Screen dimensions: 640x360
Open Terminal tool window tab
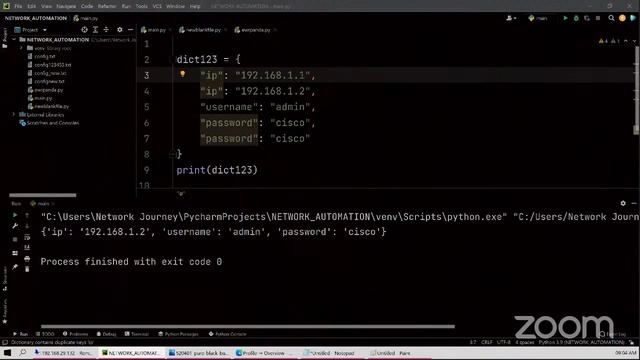(136, 334)
